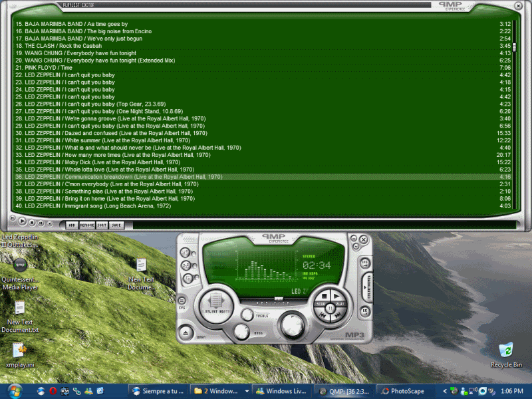Skip to previous track in playlist editor
Viewport: 532px width, 399px height.
coord(13,218)
